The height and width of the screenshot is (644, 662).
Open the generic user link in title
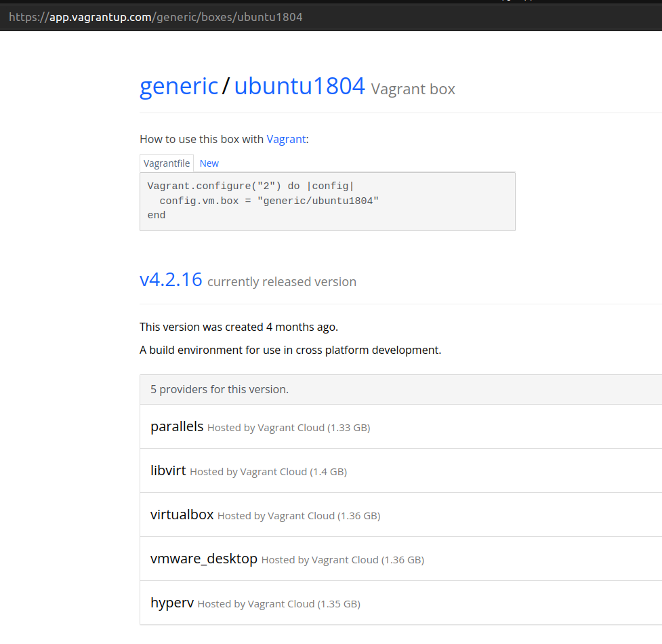(x=179, y=86)
